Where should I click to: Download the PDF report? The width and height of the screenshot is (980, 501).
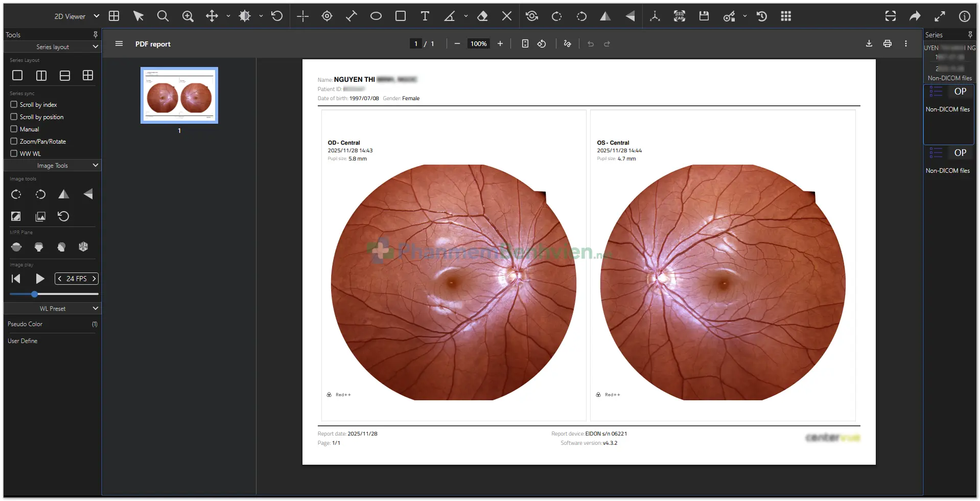click(x=869, y=44)
